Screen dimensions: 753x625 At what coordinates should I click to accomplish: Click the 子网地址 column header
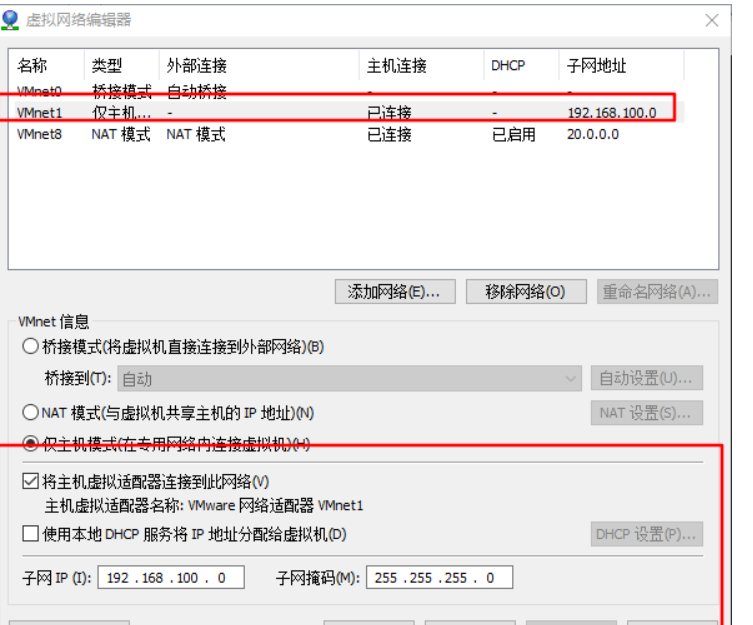(x=621, y=65)
